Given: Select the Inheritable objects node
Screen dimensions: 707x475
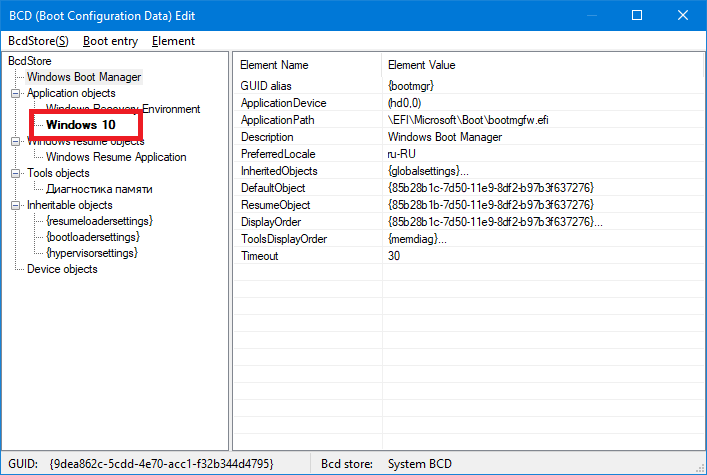Looking at the screenshot, I should [x=69, y=205].
